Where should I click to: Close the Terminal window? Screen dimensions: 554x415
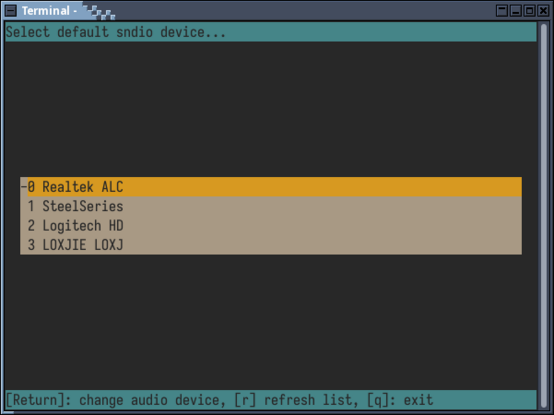click(x=543, y=11)
